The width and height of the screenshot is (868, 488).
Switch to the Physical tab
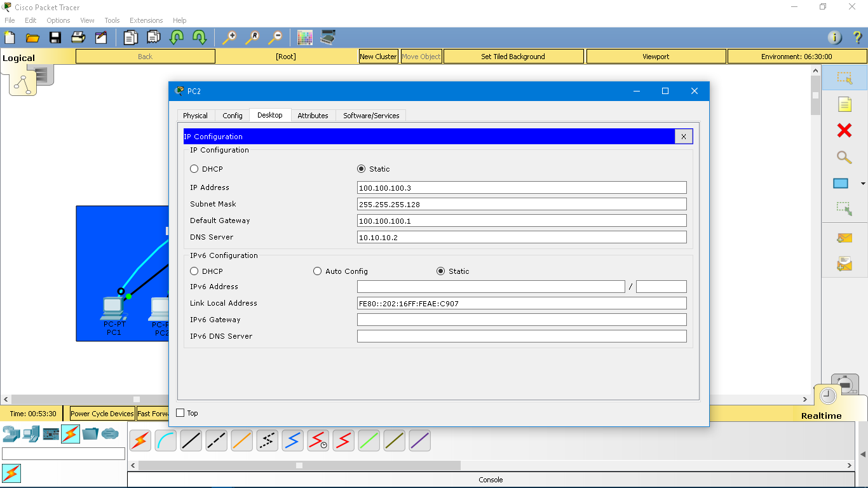pyautogui.click(x=195, y=116)
